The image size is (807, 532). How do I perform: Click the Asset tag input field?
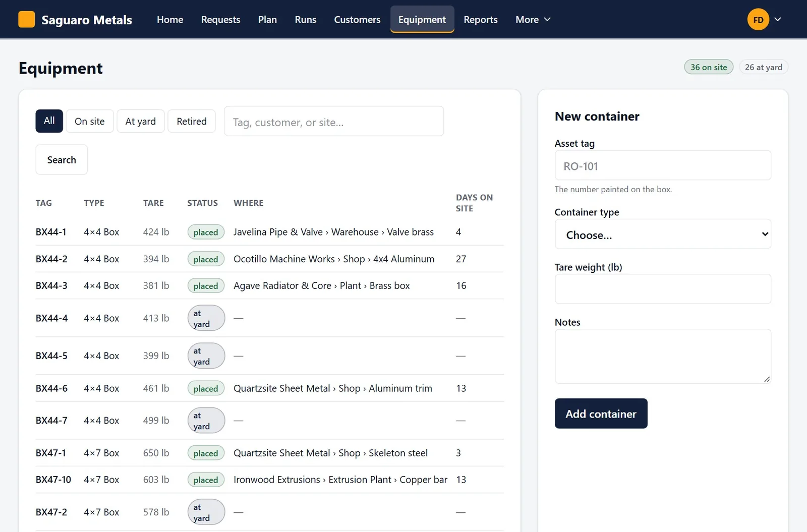tap(663, 165)
